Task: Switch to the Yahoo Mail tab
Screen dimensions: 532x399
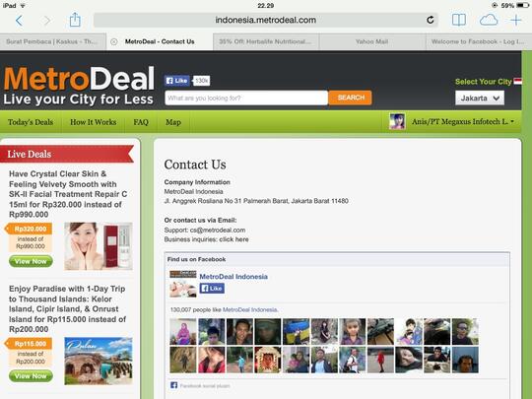Action: click(x=371, y=41)
